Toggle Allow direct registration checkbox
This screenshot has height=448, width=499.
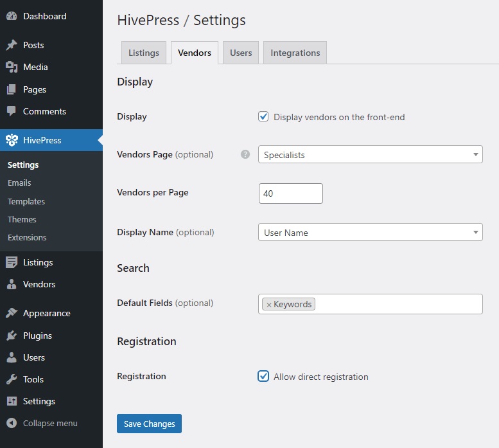[263, 377]
